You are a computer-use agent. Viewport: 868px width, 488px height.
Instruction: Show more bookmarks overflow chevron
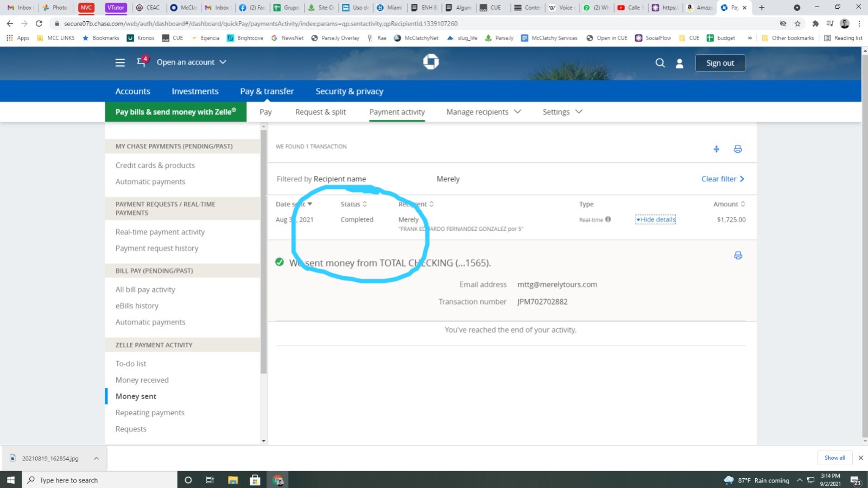750,38
